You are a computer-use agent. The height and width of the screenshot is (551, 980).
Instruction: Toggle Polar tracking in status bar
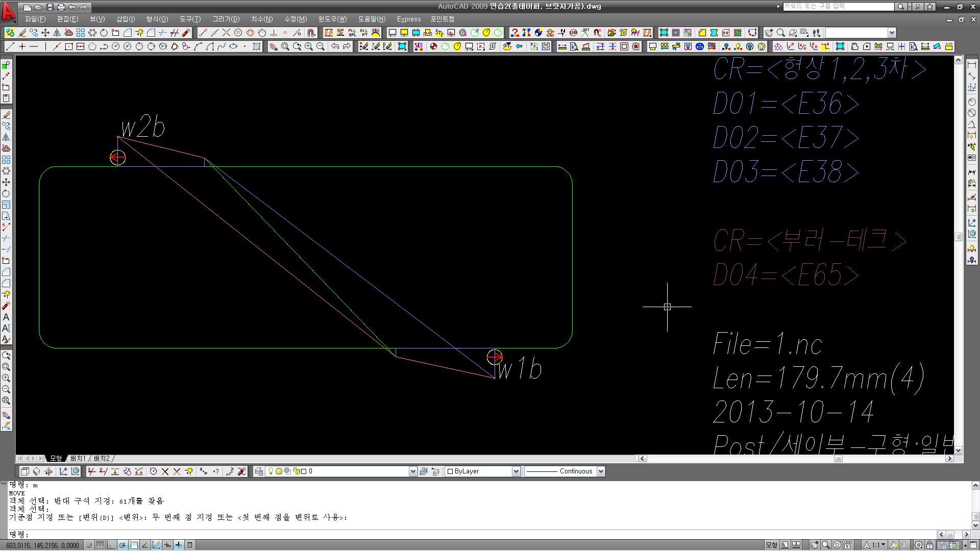click(122, 545)
